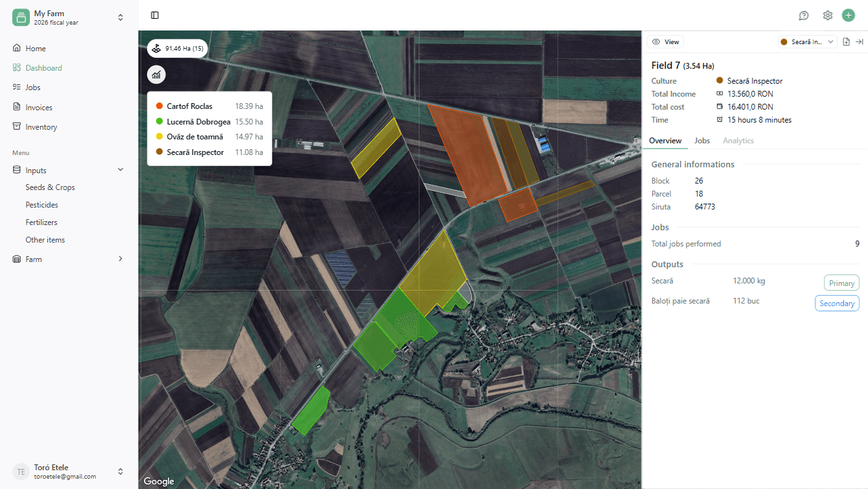This screenshot has height=489, width=868.
Task: Open Invoices in the sidebar
Action: pyautogui.click(x=39, y=108)
